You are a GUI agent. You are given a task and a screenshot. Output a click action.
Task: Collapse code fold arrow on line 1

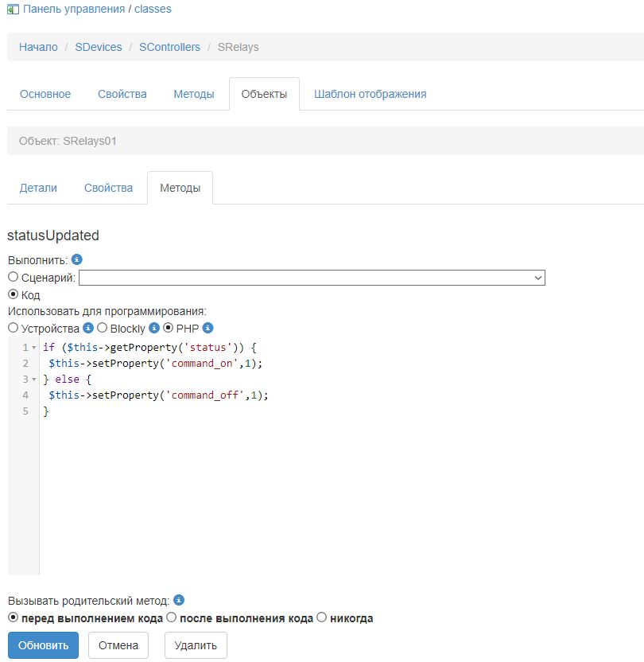click(x=34, y=348)
